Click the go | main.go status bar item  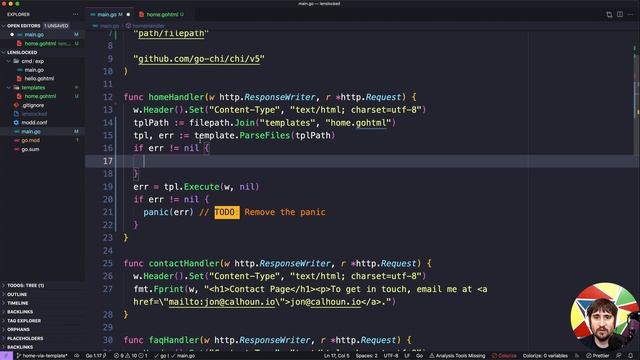click(175, 356)
